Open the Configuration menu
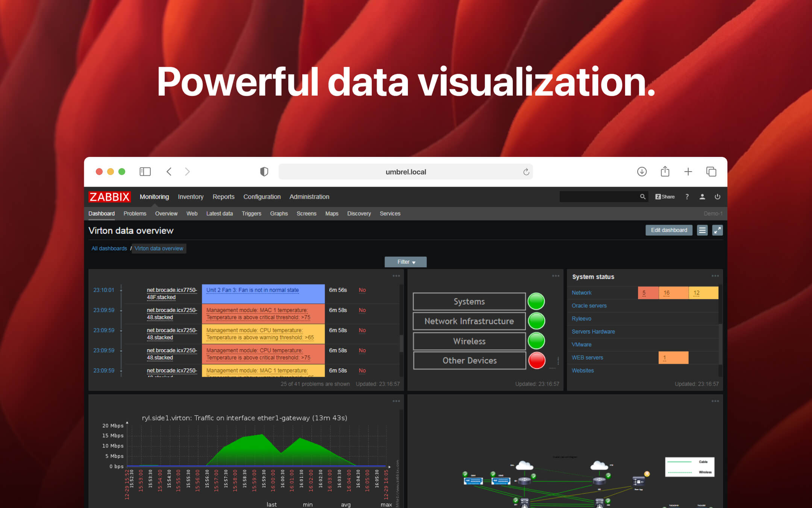812x508 pixels. point(262,196)
